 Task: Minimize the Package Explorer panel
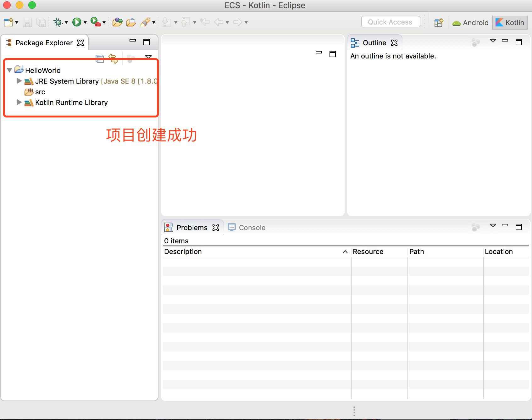[x=133, y=41]
